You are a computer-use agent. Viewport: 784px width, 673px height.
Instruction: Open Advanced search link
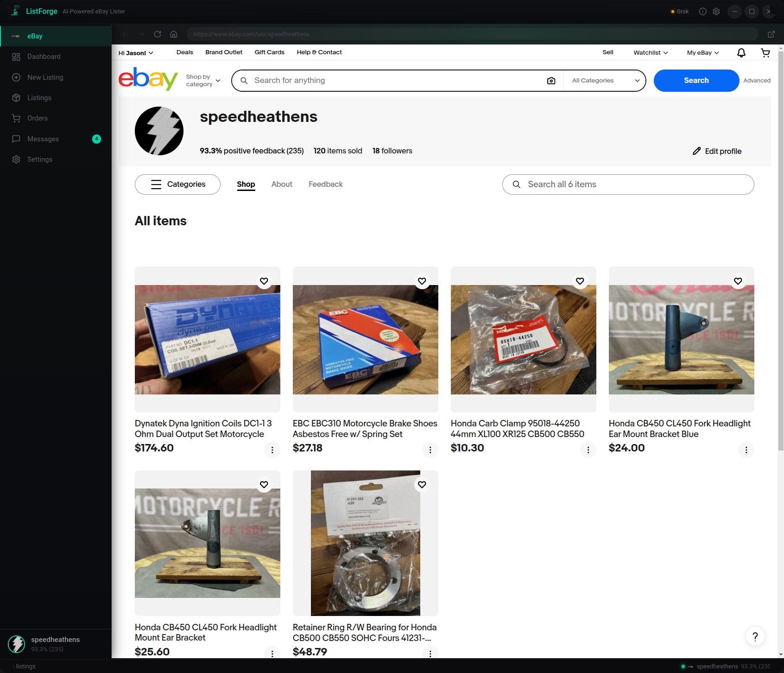coord(757,81)
